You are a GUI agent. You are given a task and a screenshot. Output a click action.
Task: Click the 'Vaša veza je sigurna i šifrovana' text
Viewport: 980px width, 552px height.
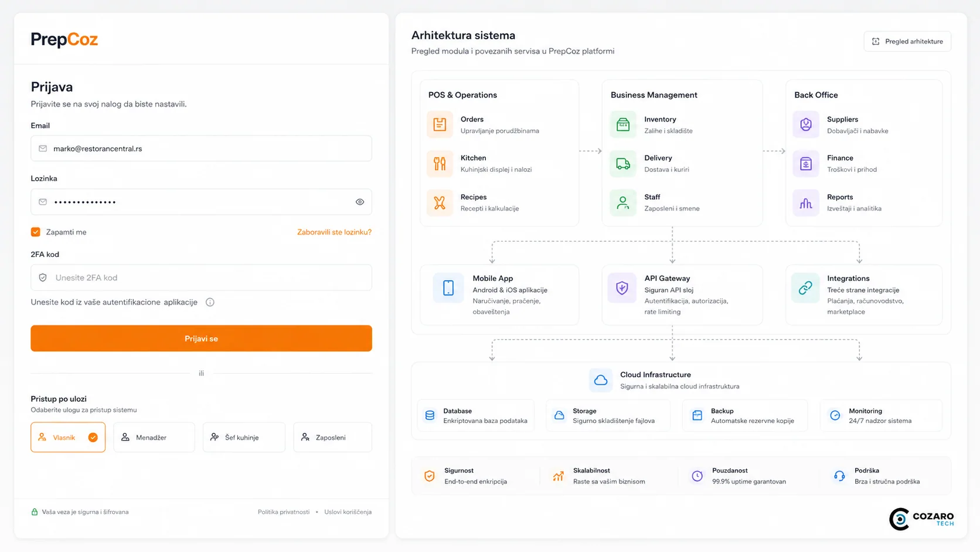[x=85, y=512]
